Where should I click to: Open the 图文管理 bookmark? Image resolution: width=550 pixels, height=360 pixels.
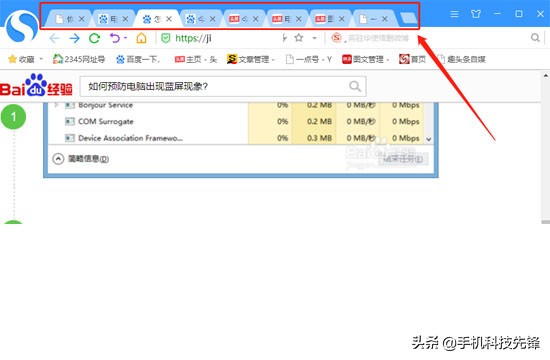pos(363,59)
